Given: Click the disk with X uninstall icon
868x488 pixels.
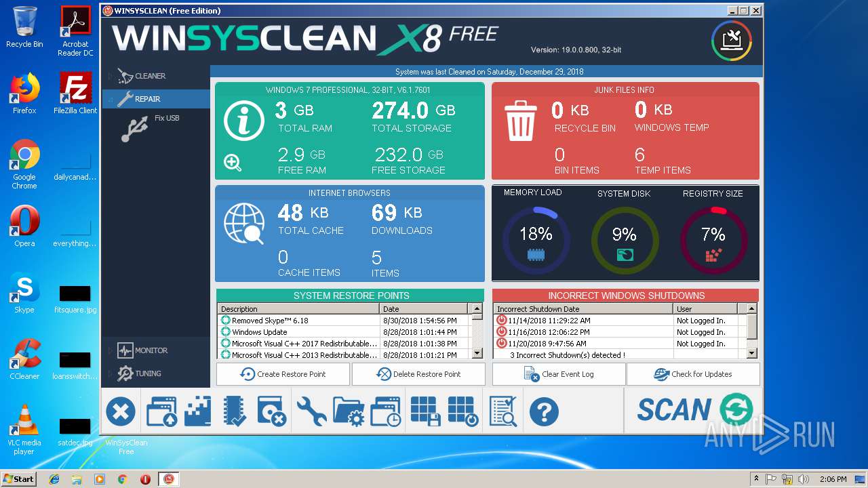Looking at the screenshot, I should (272, 411).
